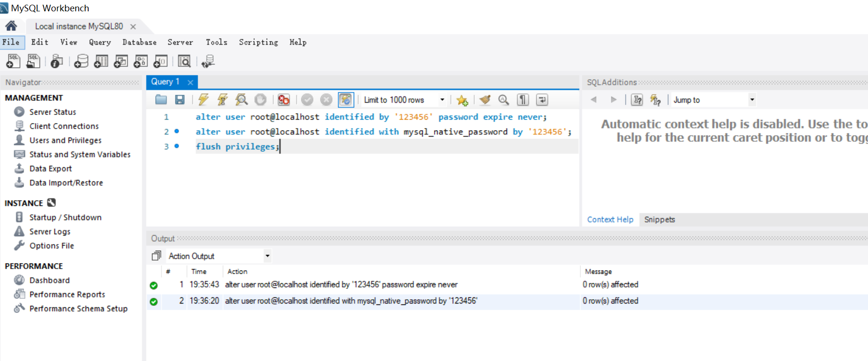Toggle continue-on-error execution icon

[284, 99]
